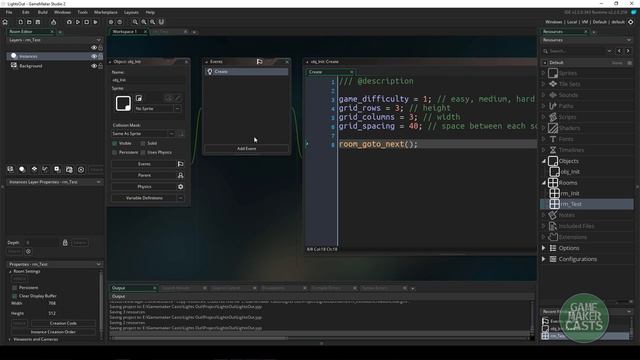
Task: Open the Events flag icon in object editor
Action: pyautogui.click(x=180, y=164)
